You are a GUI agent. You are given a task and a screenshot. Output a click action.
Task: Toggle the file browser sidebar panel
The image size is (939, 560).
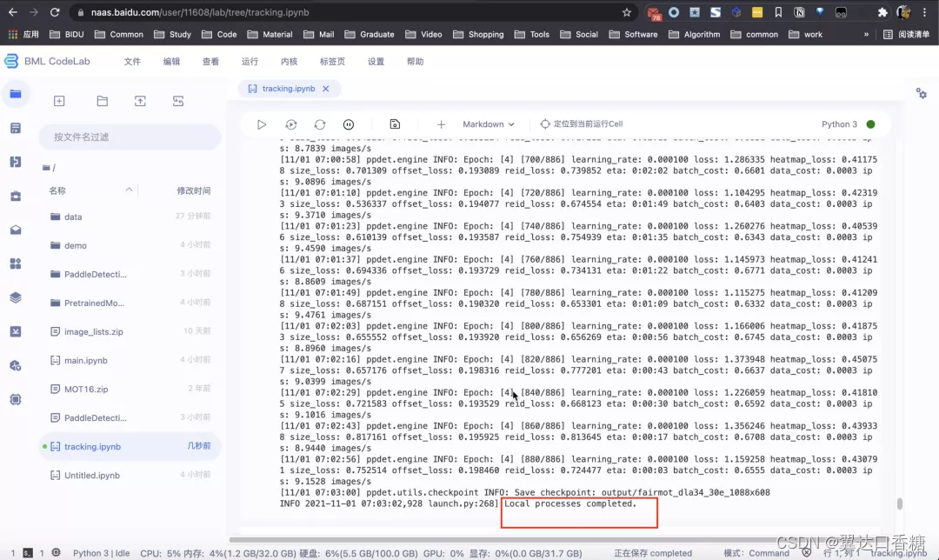click(16, 94)
